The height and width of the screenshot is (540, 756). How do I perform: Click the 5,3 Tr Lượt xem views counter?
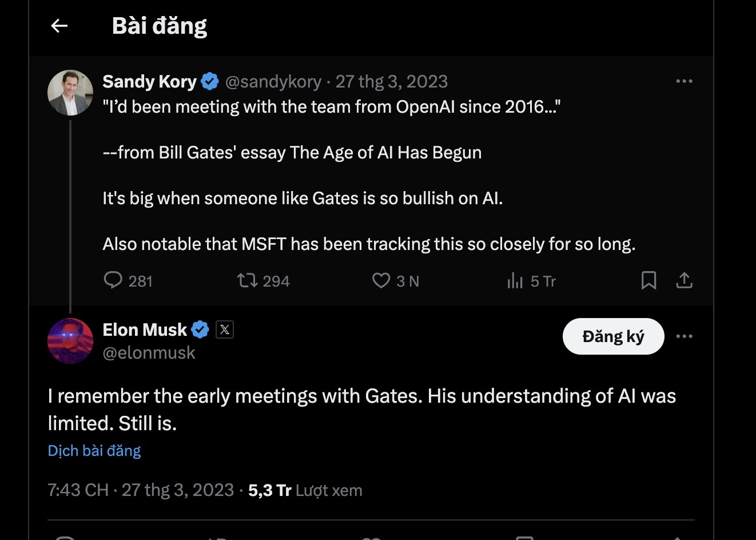304,490
